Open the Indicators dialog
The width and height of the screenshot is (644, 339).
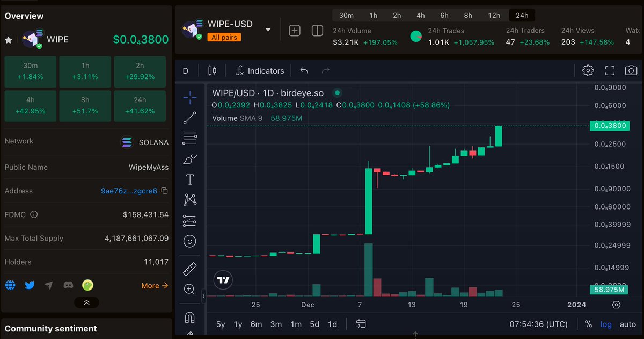pyautogui.click(x=260, y=70)
